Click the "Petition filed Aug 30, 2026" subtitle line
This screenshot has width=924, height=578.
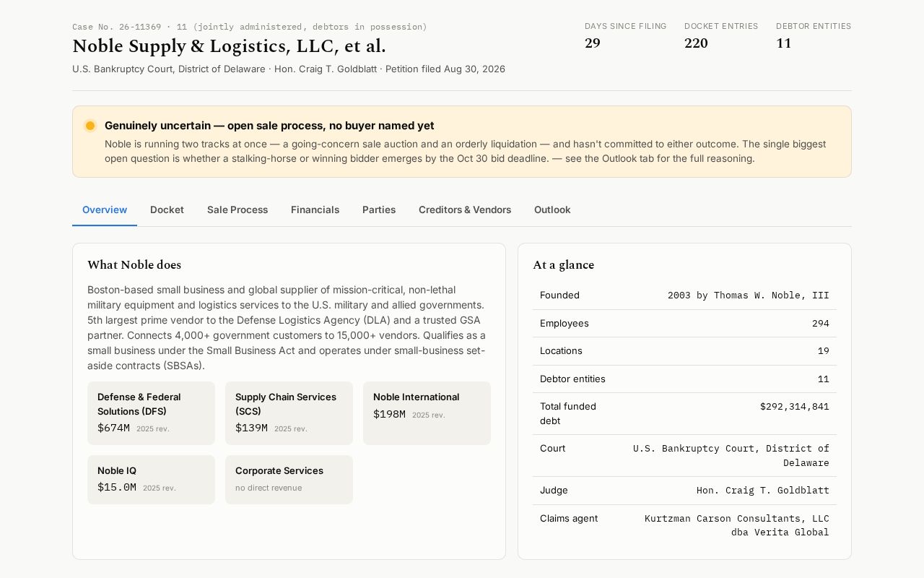point(289,69)
